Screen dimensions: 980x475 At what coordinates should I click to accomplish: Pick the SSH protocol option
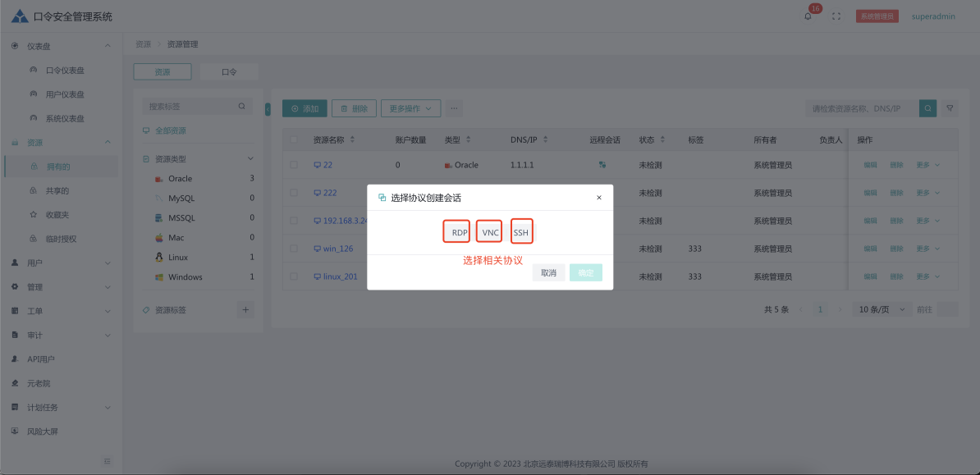(521, 232)
